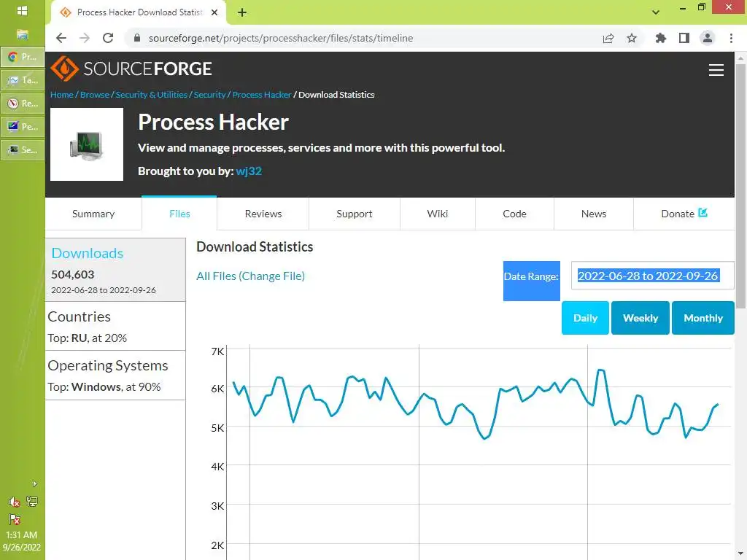Click the Browse breadcrumb link

tap(95, 95)
